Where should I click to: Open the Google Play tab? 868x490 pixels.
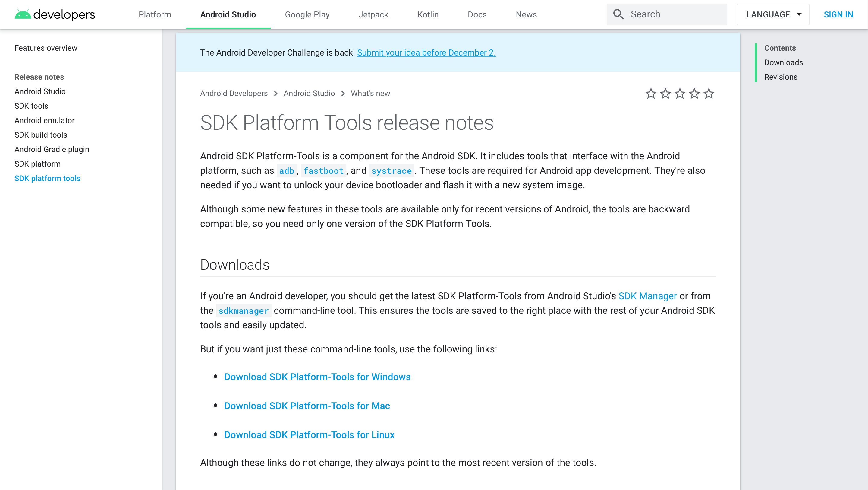click(307, 14)
